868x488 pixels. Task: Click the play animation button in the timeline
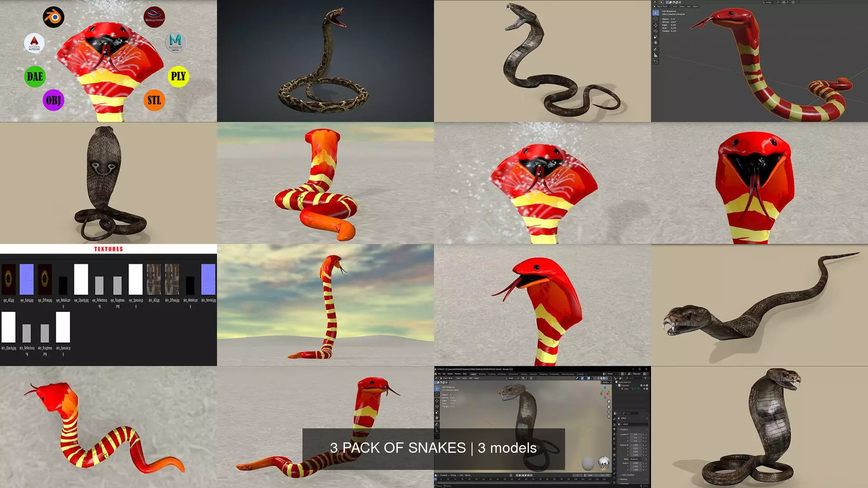pos(525,475)
